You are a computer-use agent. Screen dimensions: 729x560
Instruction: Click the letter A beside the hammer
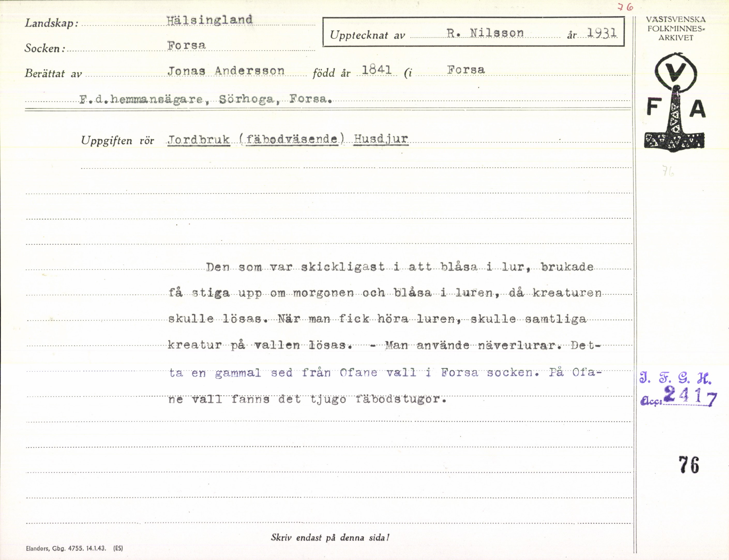pyautogui.click(x=698, y=109)
